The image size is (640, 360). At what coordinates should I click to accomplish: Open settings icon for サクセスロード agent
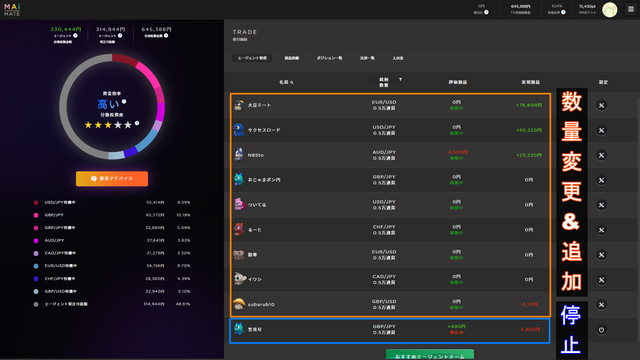[601, 131]
